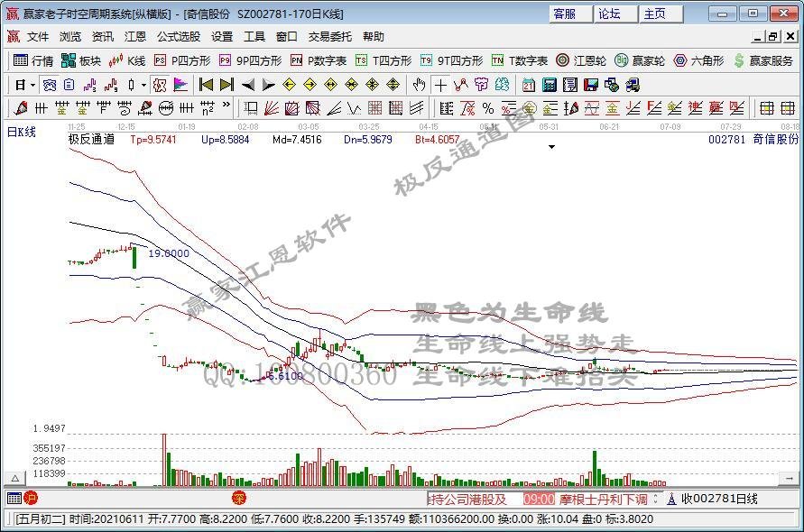The width and height of the screenshot is (804, 532).
Task: Jump to first bar icon
Action: 206,85
